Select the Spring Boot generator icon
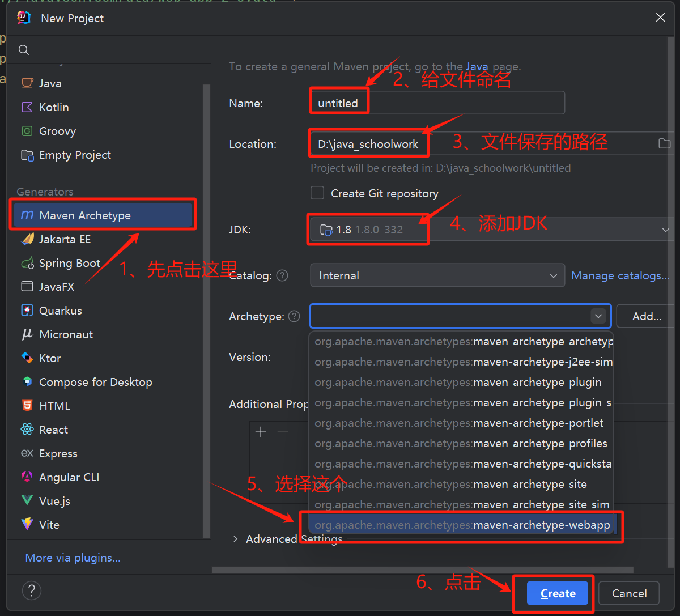680x616 pixels. click(27, 263)
